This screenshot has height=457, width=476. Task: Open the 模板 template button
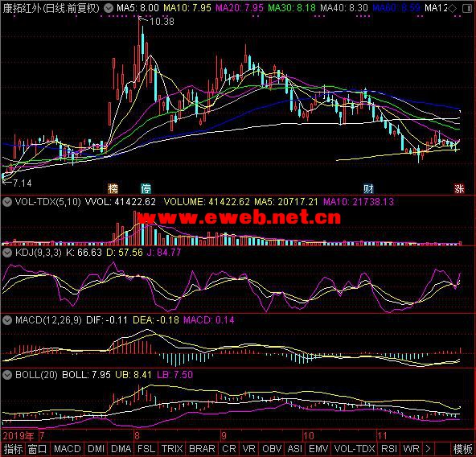462,449
